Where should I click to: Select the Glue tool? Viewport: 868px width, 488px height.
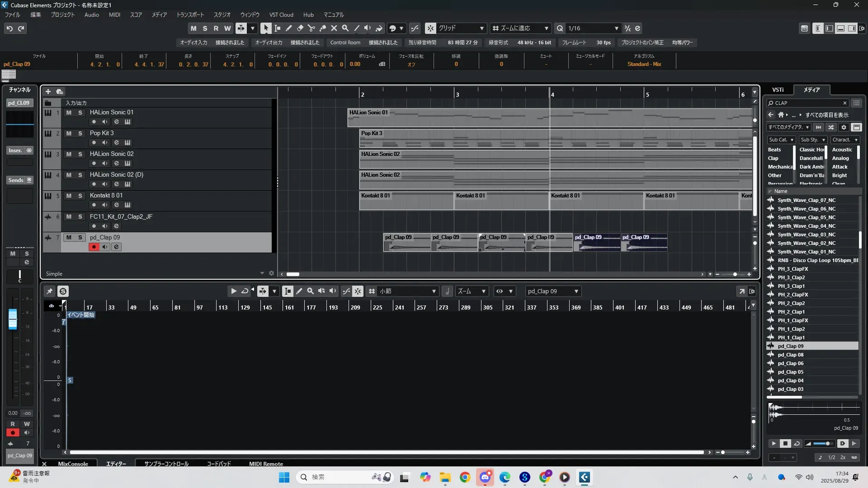pyautogui.click(x=323, y=28)
